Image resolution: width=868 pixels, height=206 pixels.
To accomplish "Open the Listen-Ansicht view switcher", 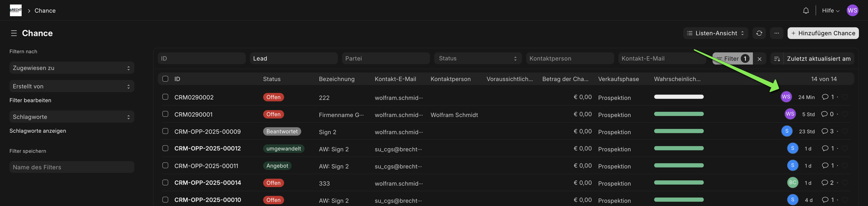I will pyautogui.click(x=715, y=33).
